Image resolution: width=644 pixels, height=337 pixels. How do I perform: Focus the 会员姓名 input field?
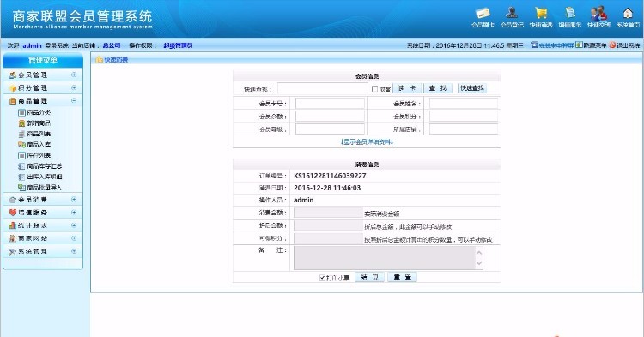point(464,103)
